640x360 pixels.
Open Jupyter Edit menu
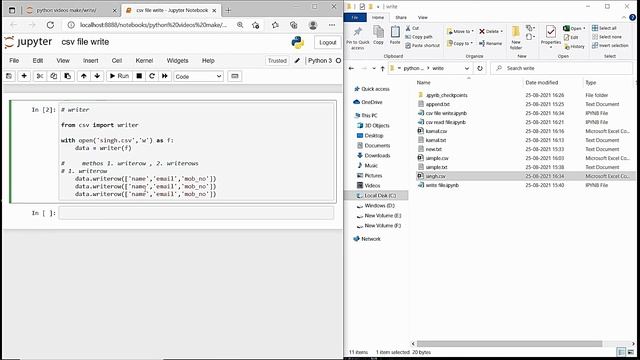tap(38, 60)
